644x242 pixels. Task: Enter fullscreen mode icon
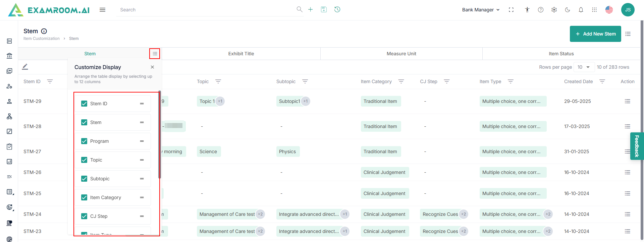(x=511, y=10)
